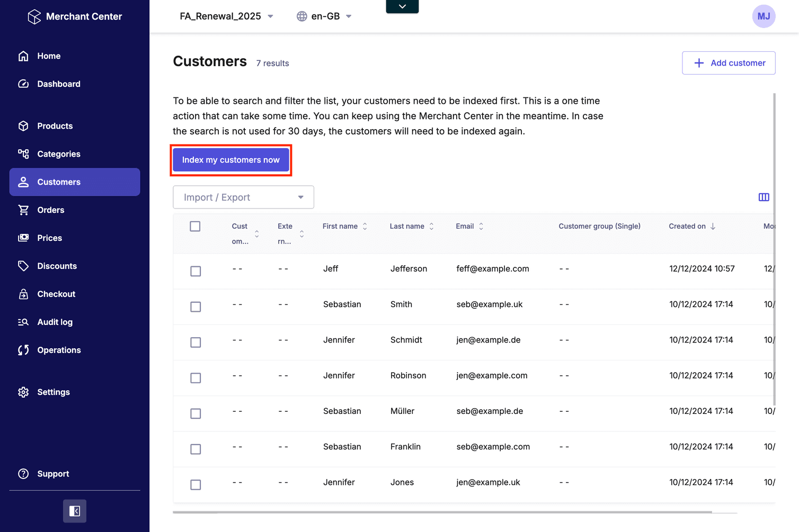Open the Products section icon in sidebar
Viewport: 799px width, 532px height.
(x=24, y=126)
